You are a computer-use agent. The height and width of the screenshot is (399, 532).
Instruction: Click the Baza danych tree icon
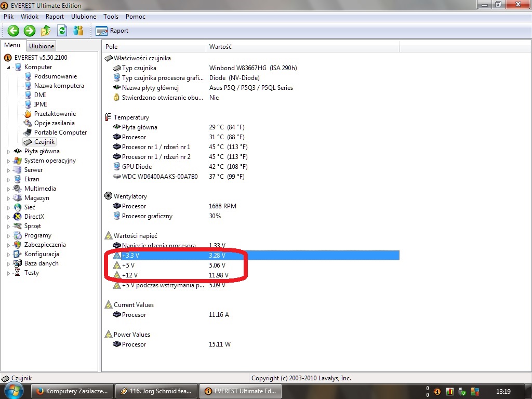[x=17, y=263]
